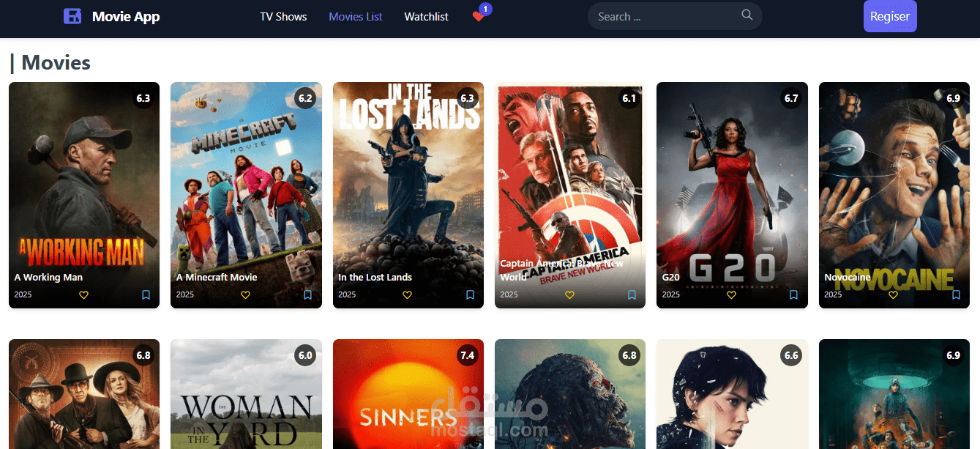This screenshot has height=449, width=980.
Task: Favorite A Minecraft Movie with heart icon
Action: click(x=245, y=294)
